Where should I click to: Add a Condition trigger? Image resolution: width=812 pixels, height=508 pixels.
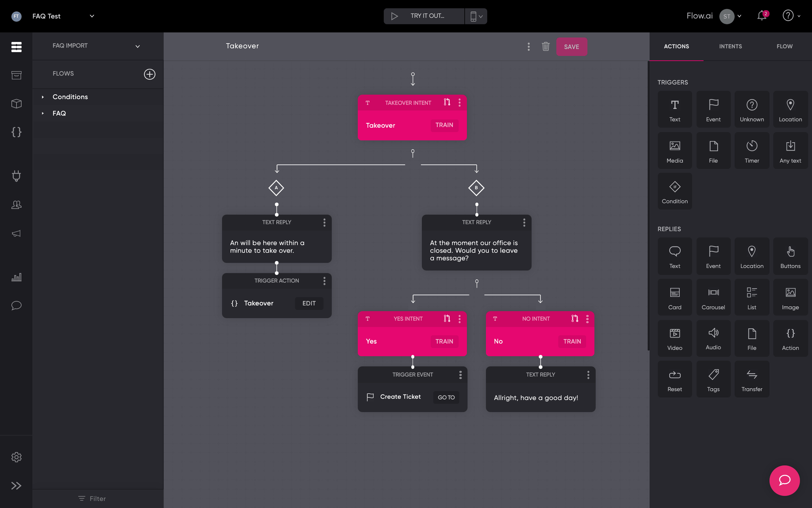pyautogui.click(x=674, y=192)
